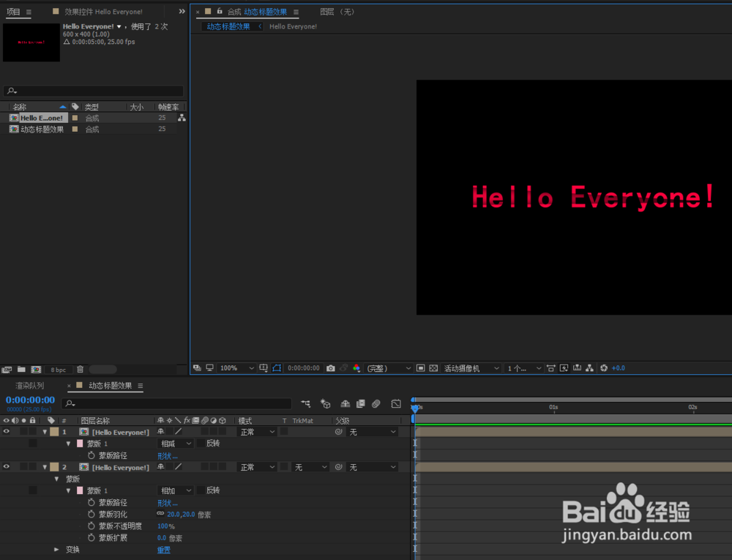Click flowchart icon beside Hello E...one! project item
The height and width of the screenshot is (560, 732).
click(182, 118)
